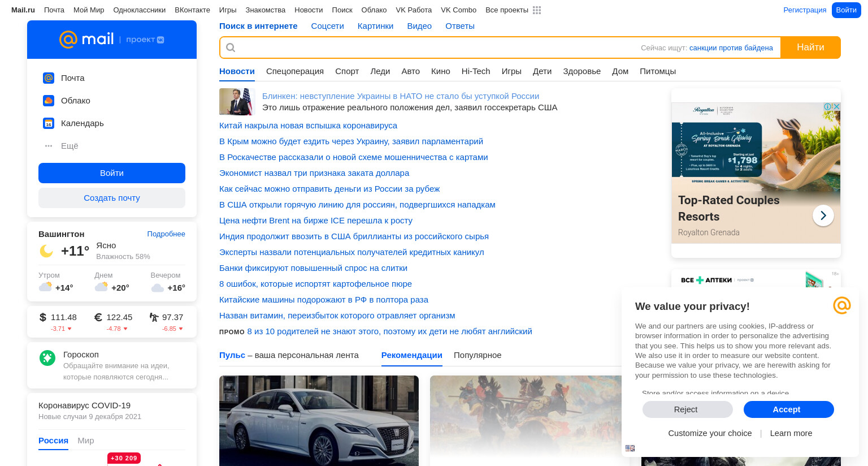The image size is (868, 466).
Task: Switch to the Спецоперация news tab
Action: coord(295,71)
